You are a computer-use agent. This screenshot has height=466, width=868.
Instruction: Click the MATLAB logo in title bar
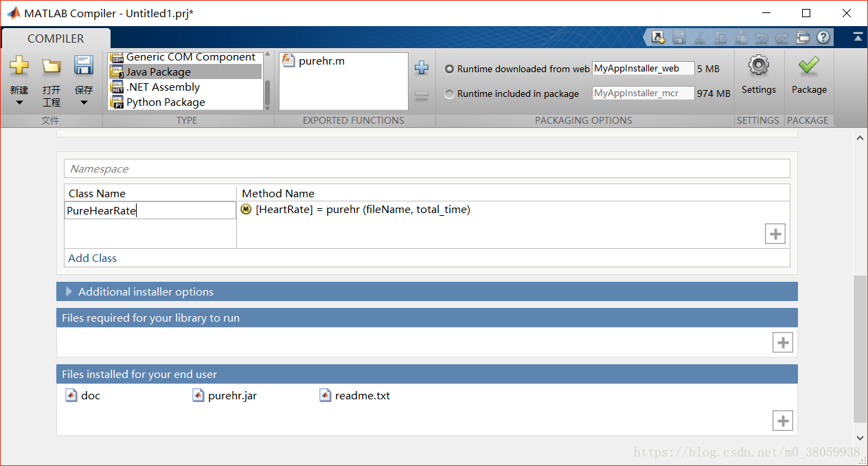(13, 13)
